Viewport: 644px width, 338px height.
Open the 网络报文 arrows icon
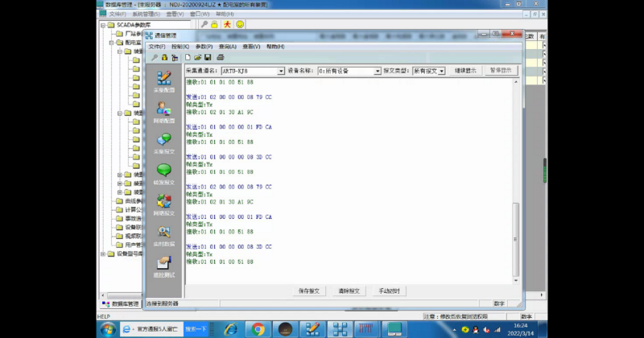pyautogui.click(x=164, y=204)
